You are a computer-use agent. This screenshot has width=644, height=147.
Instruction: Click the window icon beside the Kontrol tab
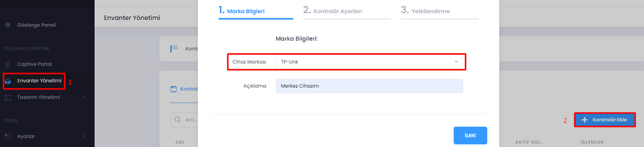tap(173, 89)
